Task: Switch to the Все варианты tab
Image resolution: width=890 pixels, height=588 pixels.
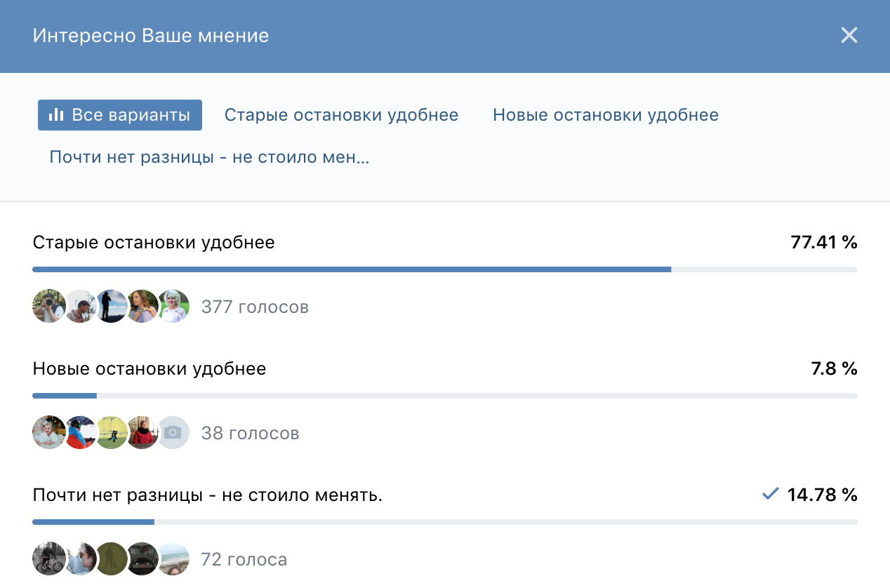Action: point(120,115)
